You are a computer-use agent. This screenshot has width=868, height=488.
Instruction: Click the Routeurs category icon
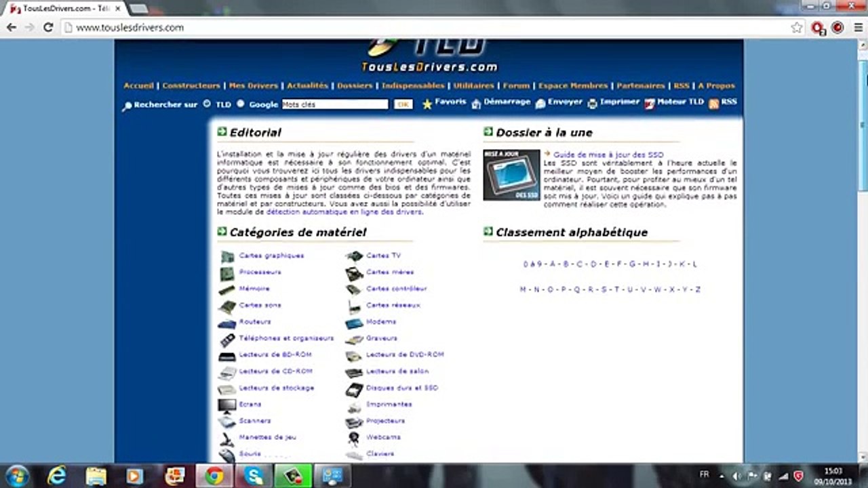pyautogui.click(x=227, y=323)
